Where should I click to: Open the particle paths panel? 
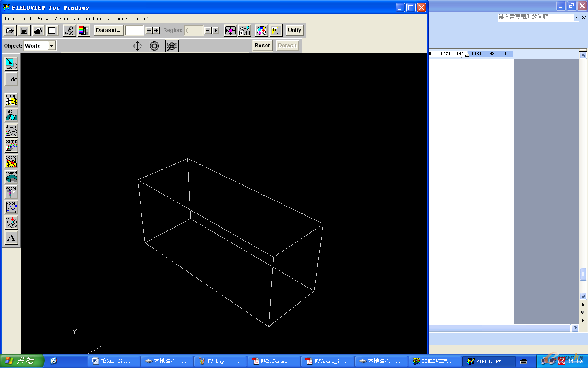(x=11, y=145)
